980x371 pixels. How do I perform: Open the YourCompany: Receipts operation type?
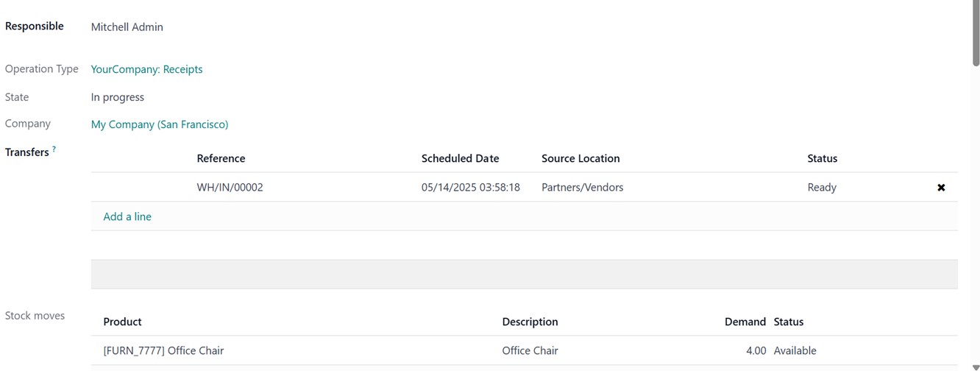click(146, 69)
